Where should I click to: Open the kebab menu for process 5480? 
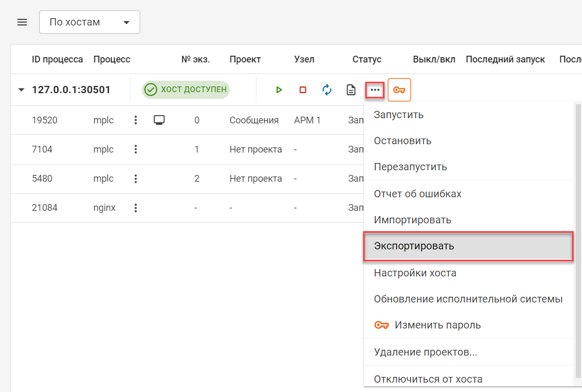click(135, 178)
